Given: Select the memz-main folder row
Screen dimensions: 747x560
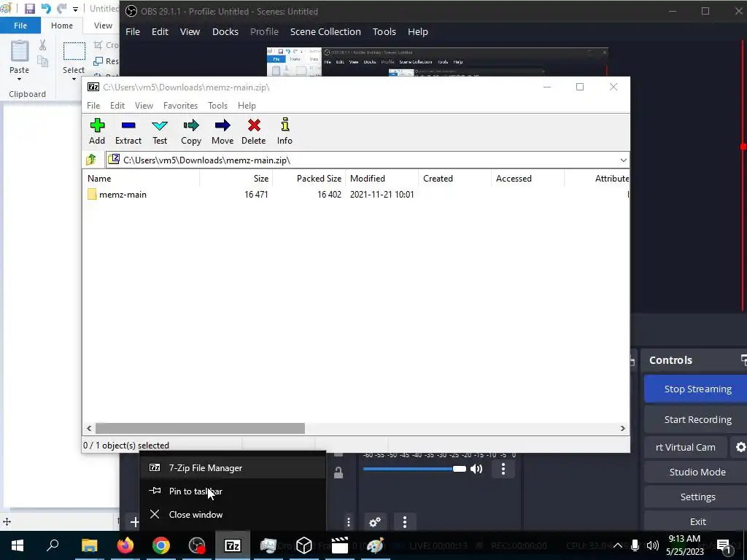Looking at the screenshot, I should [x=355, y=194].
